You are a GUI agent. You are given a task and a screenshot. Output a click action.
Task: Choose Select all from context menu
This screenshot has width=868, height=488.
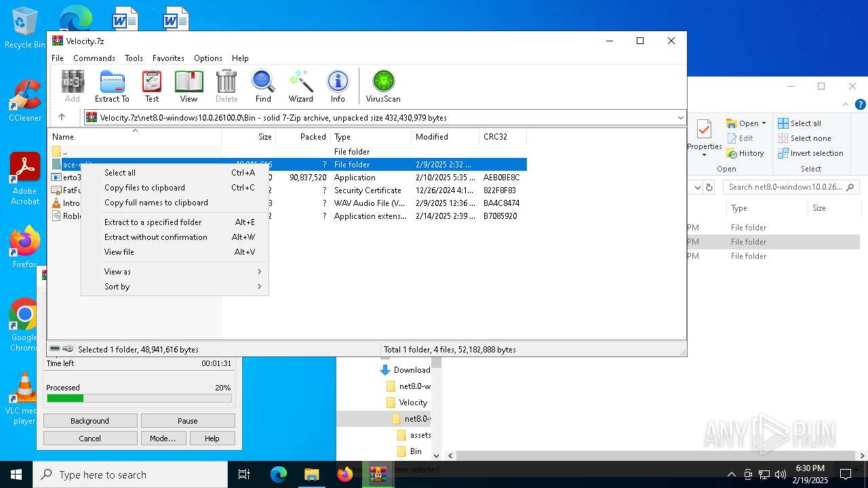click(175, 173)
